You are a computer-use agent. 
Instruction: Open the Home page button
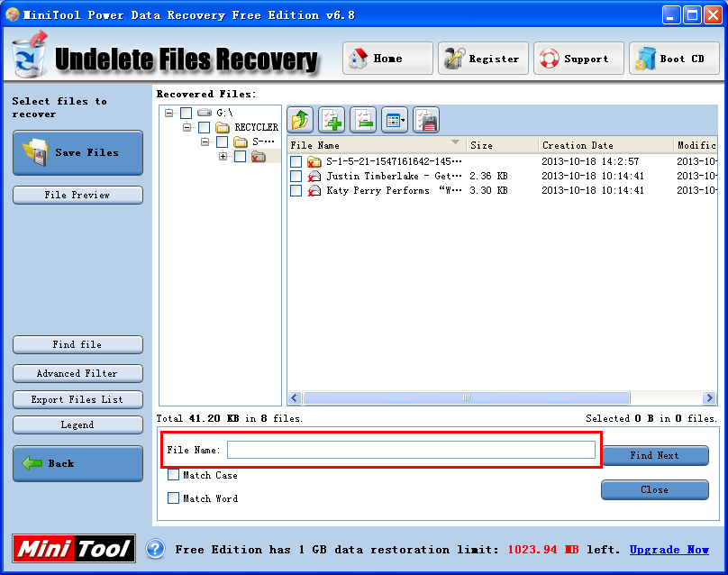click(x=387, y=58)
